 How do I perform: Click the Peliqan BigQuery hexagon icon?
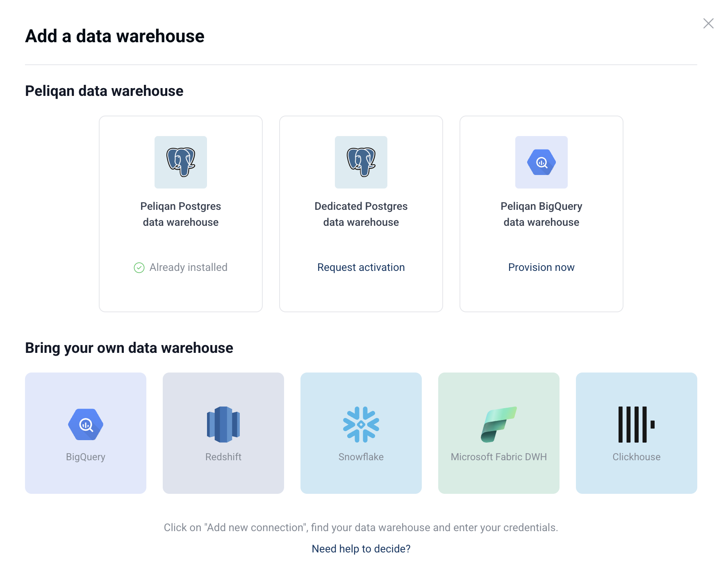pyautogui.click(x=541, y=162)
